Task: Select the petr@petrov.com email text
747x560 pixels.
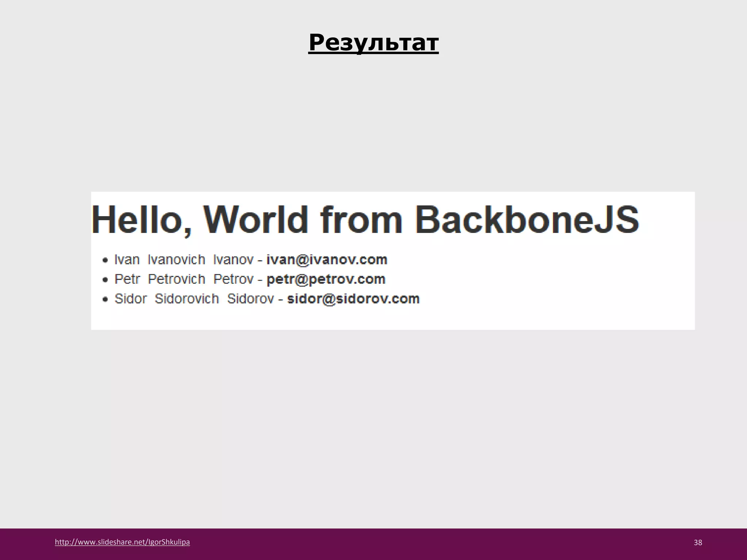Action: point(326,279)
